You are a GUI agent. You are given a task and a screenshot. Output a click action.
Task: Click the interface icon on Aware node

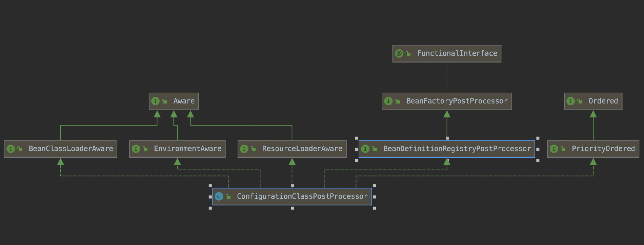coord(155,101)
